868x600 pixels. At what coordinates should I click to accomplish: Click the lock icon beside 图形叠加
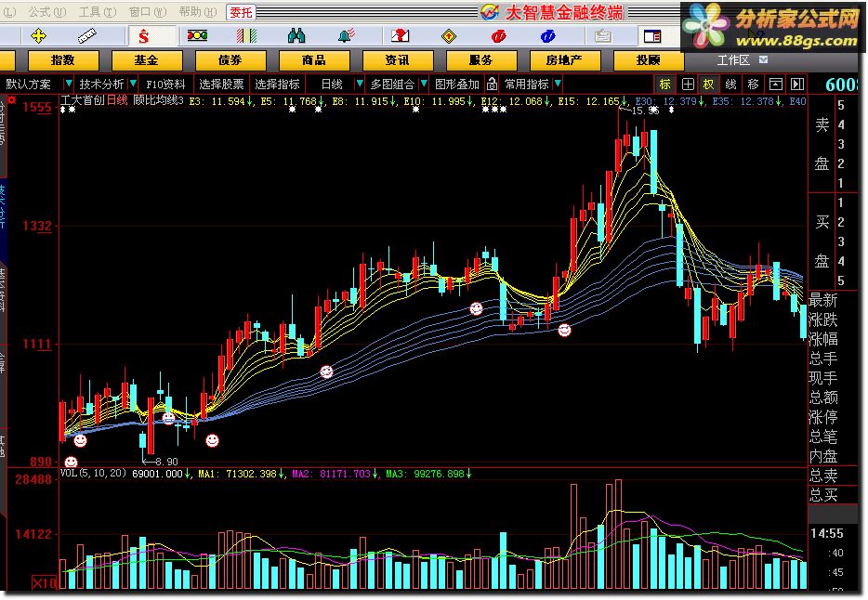[x=492, y=84]
